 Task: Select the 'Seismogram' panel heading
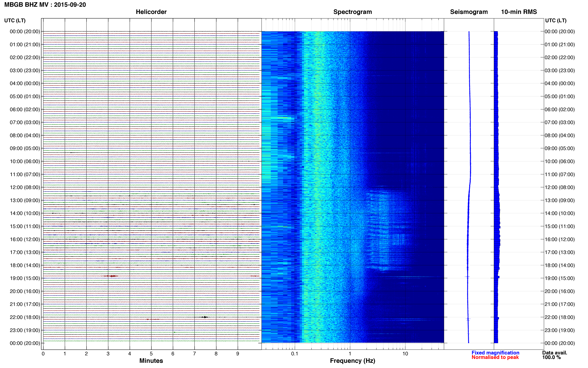[469, 12]
